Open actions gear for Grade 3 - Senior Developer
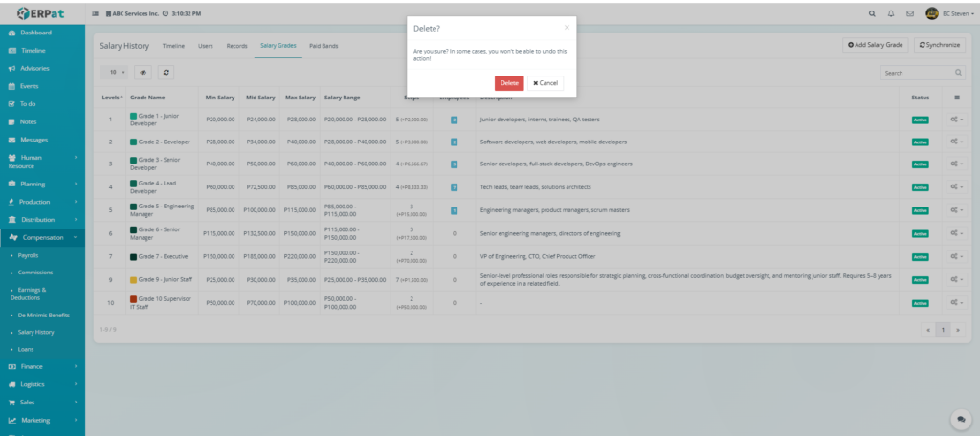The width and height of the screenshot is (980, 436). click(956, 163)
